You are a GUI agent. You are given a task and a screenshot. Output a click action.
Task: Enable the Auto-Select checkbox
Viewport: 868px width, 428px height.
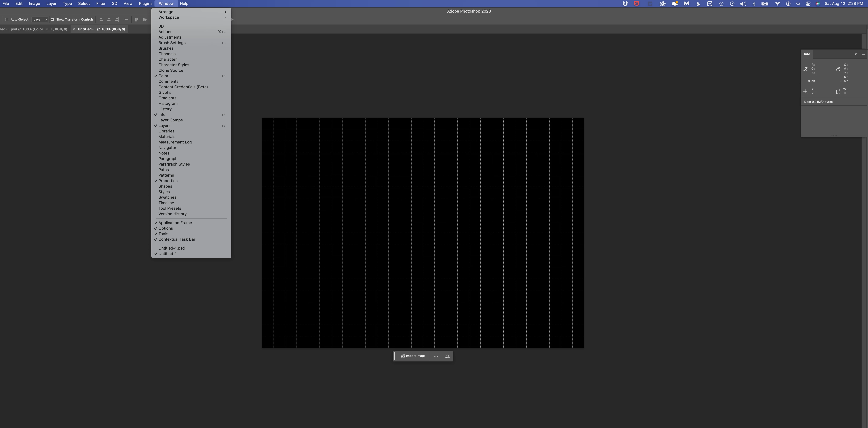7,20
